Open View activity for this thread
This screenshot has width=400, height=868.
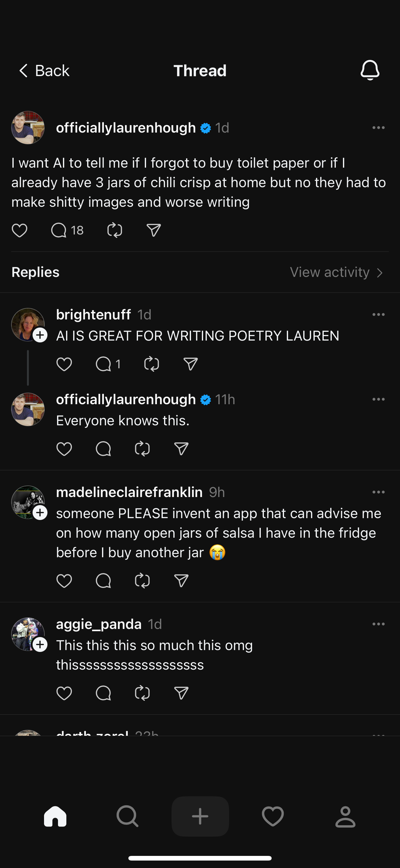336,272
